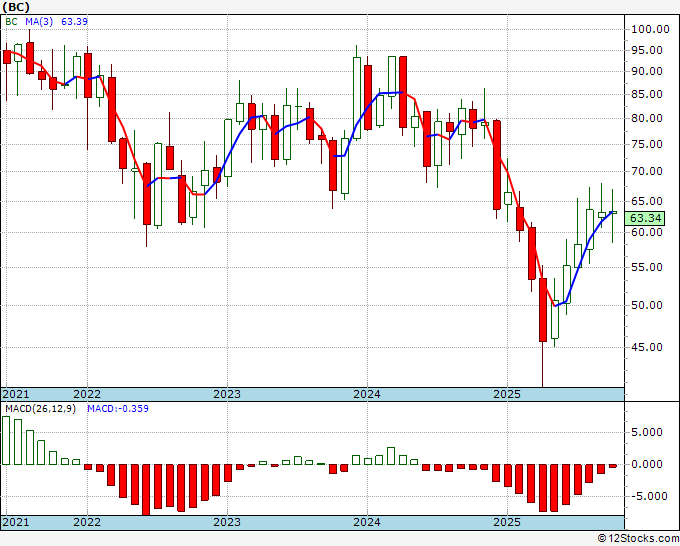Click 2025 on the price chart timeline

pos(507,394)
